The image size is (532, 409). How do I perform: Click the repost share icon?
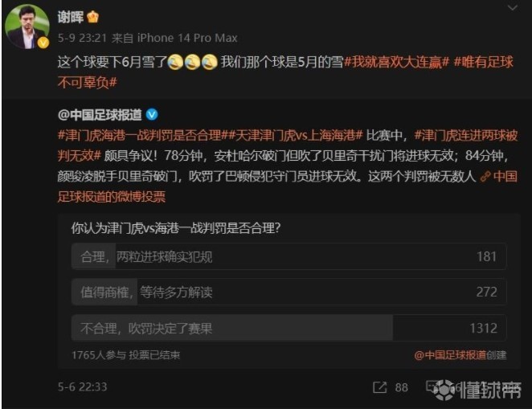click(379, 387)
